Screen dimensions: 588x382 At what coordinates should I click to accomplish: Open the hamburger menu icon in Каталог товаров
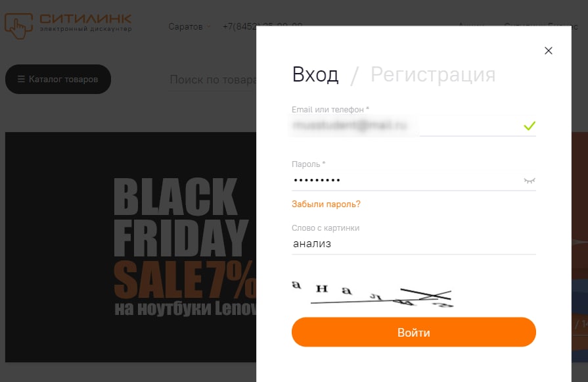point(21,79)
